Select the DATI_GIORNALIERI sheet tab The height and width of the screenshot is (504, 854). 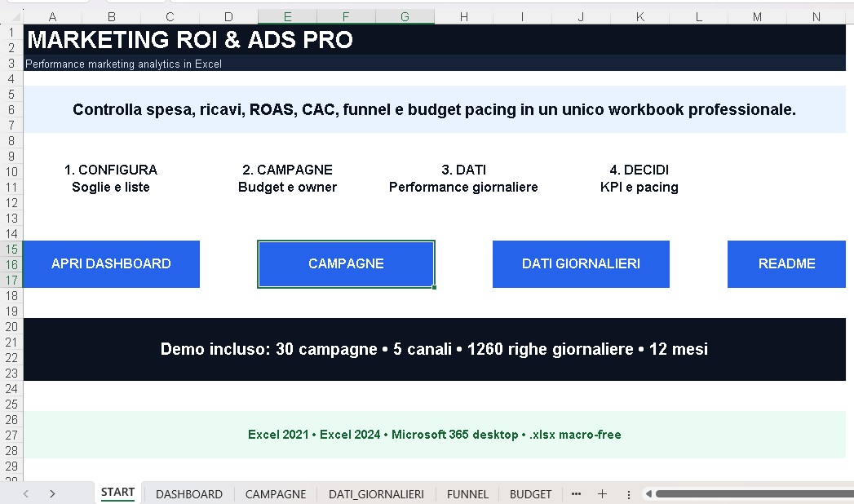[x=376, y=494]
